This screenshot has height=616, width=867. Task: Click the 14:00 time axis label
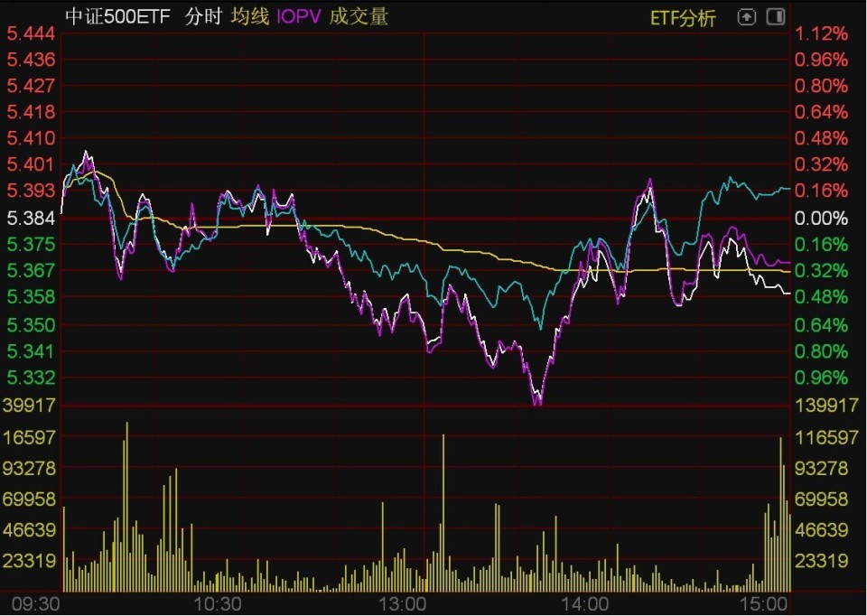click(585, 604)
